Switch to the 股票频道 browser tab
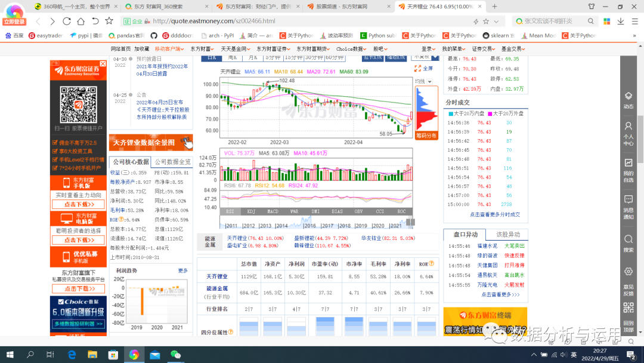 click(348, 7)
